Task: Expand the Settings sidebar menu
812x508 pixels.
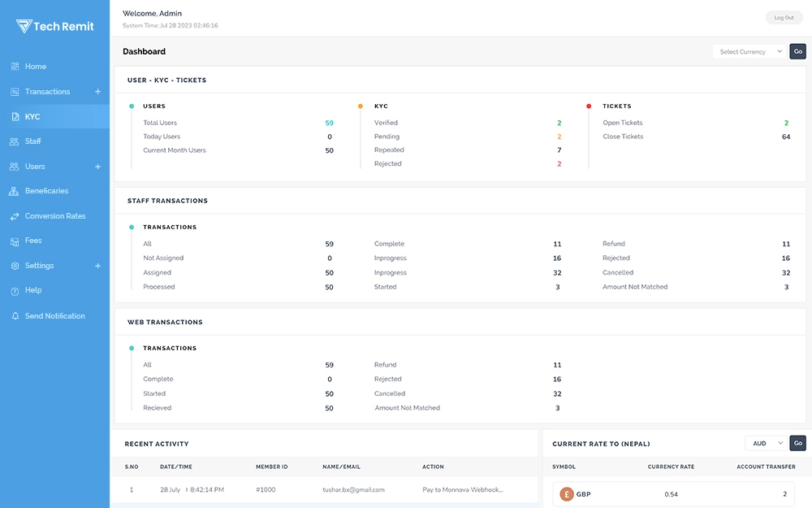Action: click(97, 265)
